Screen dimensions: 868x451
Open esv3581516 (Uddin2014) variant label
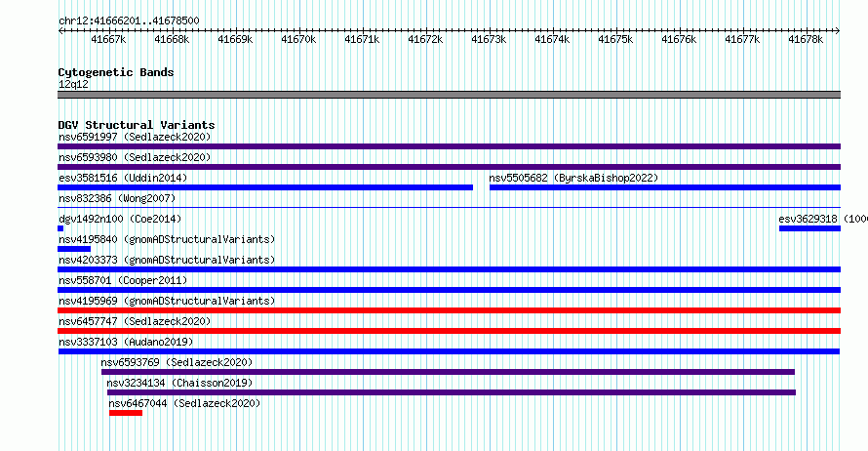(x=123, y=178)
